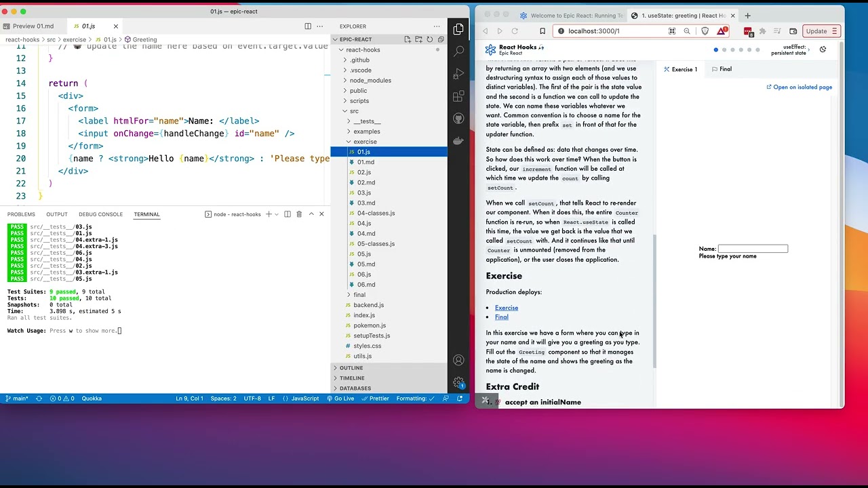Collapse all folders in Explorer
Image resolution: width=868 pixels, height=488 pixels.
coord(440,39)
